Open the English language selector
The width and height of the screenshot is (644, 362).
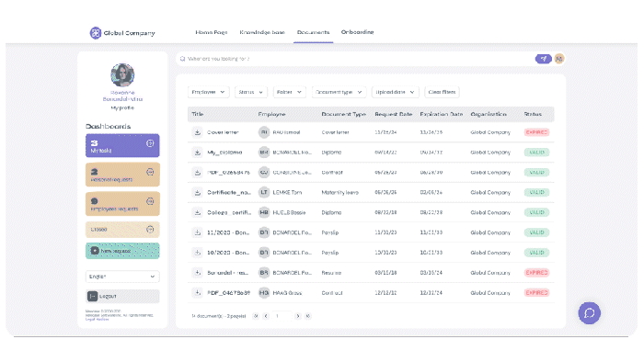tap(122, 277)
